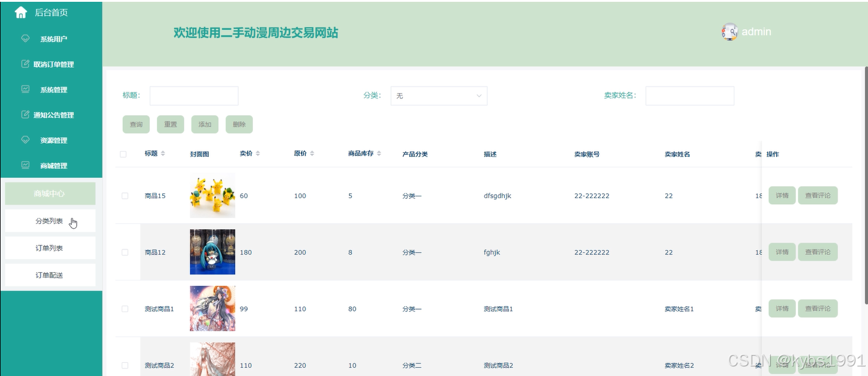Focus the 标题 search input
Viewport: 868px width, 376px height.
194,95
